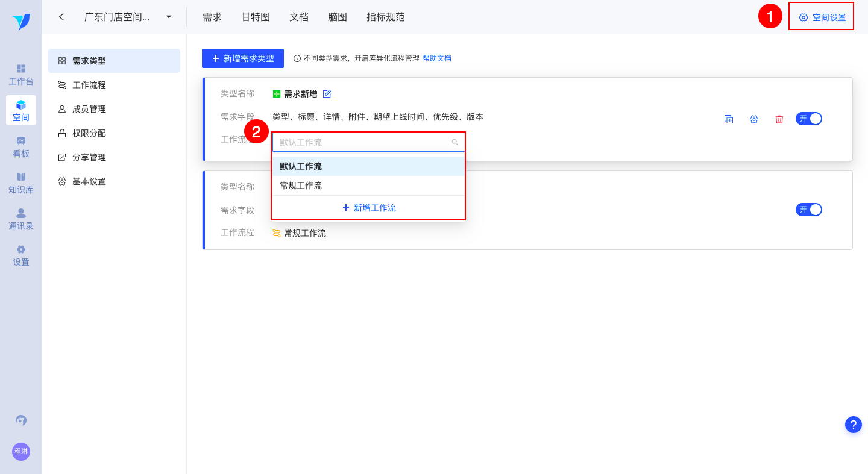Open the blue help question-mark button

click(853, 425)
